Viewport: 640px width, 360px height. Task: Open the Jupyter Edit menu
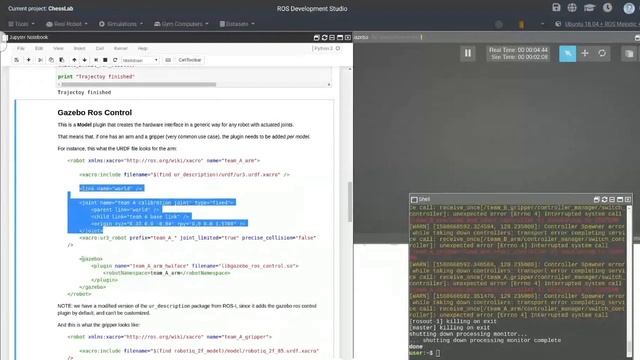pos(39,48)
